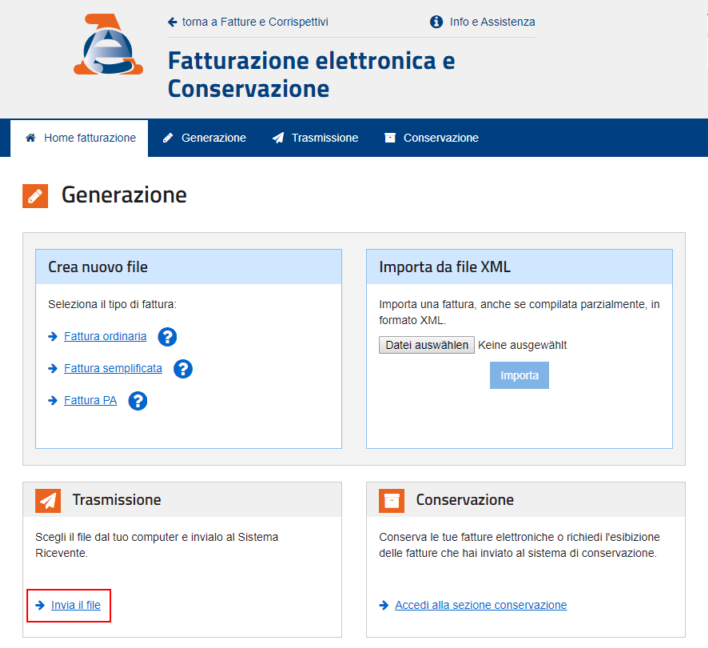Open the Conservazione navigation tab

[x=431, y=138]
